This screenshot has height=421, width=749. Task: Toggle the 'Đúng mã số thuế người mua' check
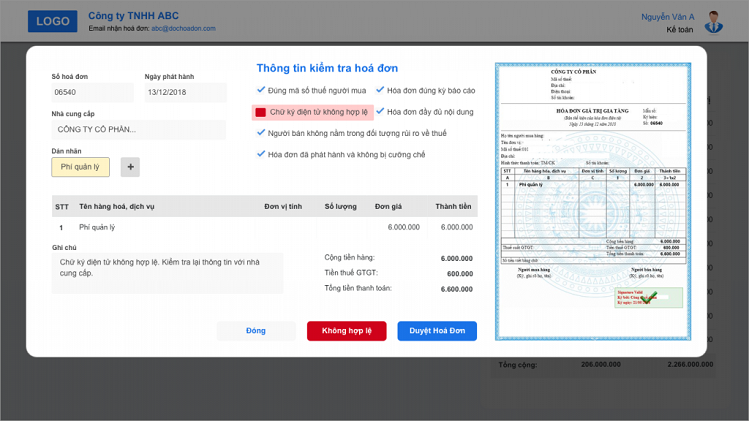[x=261, y=90]
